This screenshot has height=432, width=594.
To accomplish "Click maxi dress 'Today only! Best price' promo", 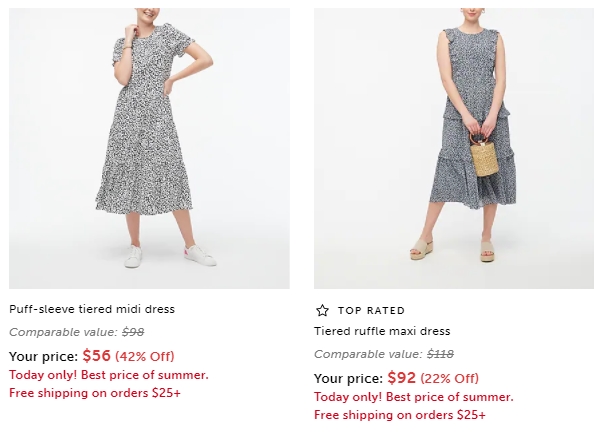I will [414, 397].
